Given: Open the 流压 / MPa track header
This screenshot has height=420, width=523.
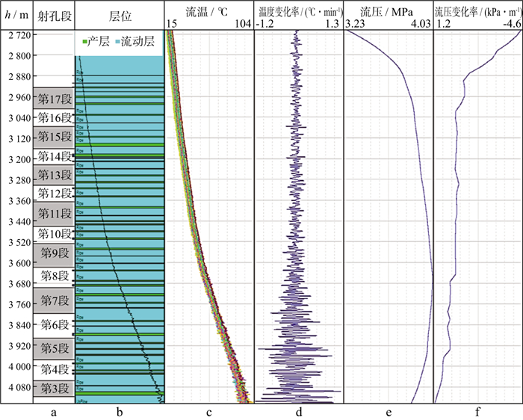Looking at the screenshot, I should [x=388, y=13].
